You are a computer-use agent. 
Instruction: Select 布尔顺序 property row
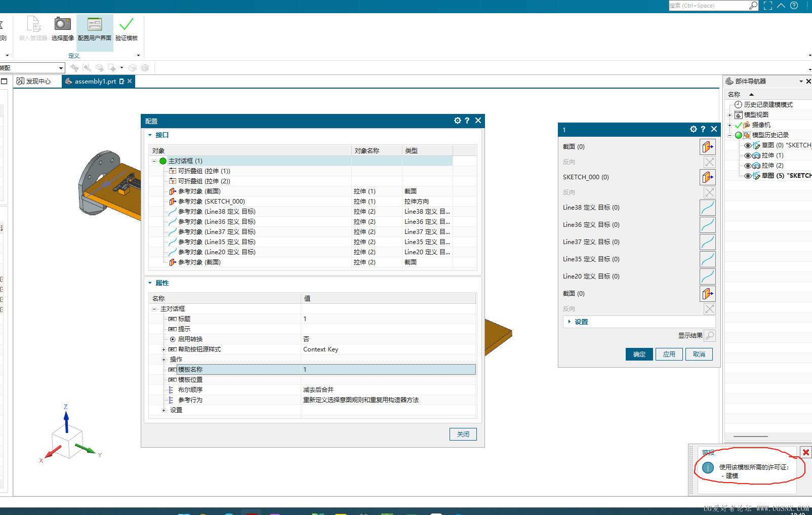312,390
